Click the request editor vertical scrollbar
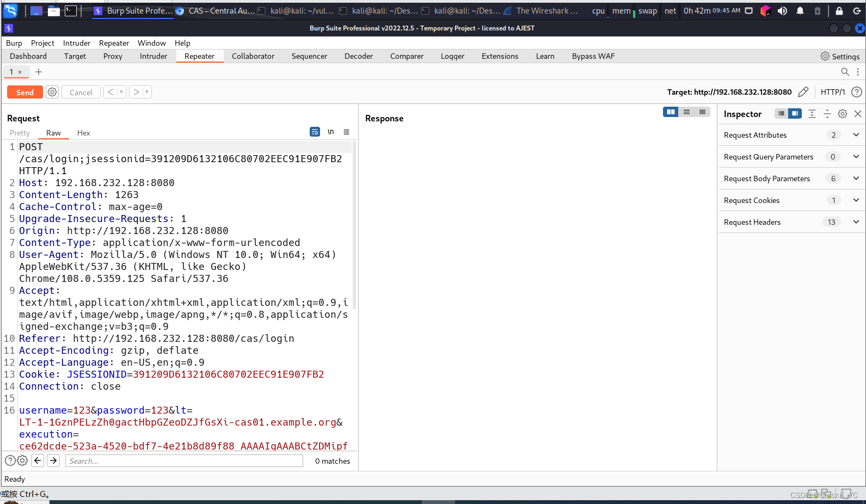This screenshot has height=504, width=866. (354, 225)
